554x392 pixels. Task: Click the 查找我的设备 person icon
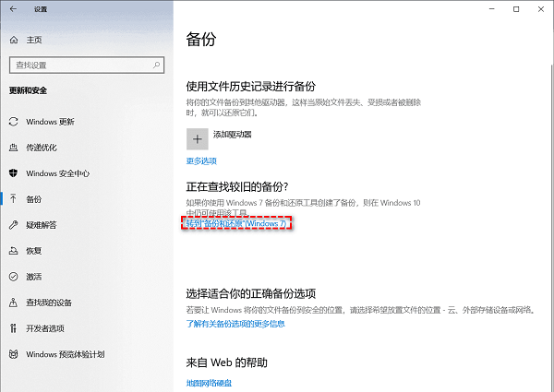pyautogui.click(x=14, y=303)
